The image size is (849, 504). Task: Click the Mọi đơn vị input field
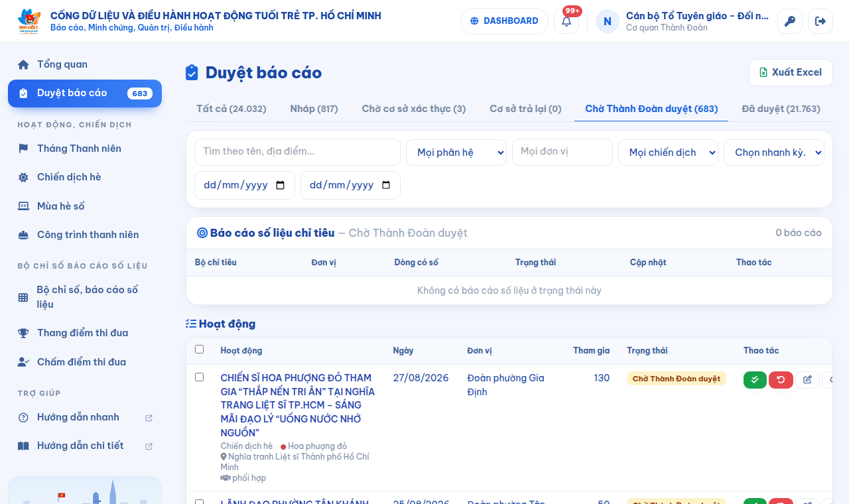(x=562, y=152)
